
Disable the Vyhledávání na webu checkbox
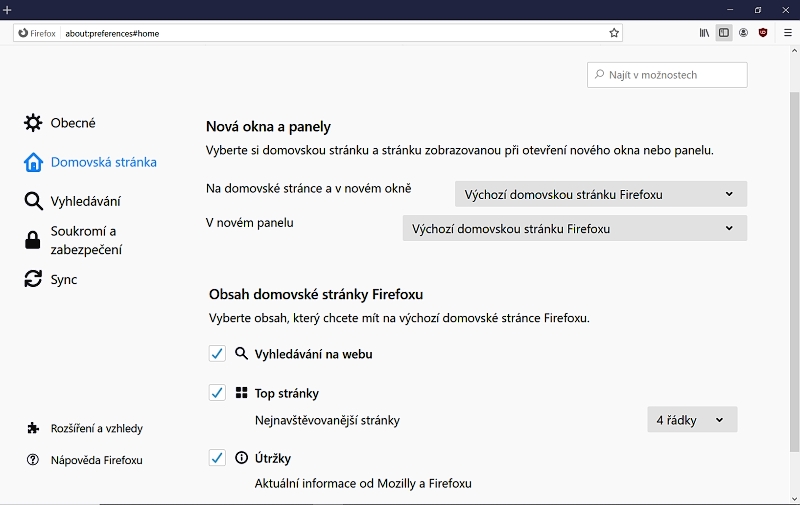(x=217, y=354)
